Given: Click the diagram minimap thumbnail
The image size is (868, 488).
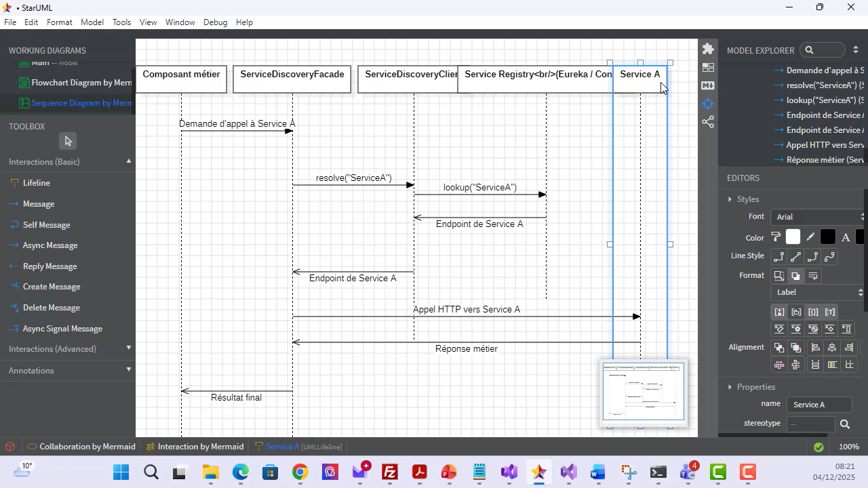Looking at the screenshot, I should 643,392.
